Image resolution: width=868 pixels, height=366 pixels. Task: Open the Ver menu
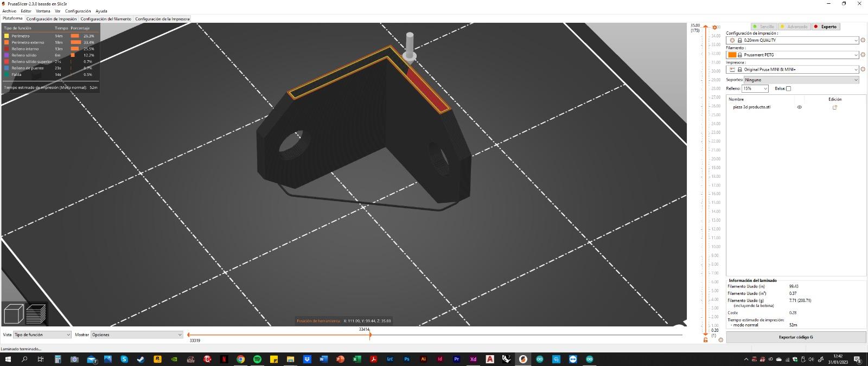(58, 11)
